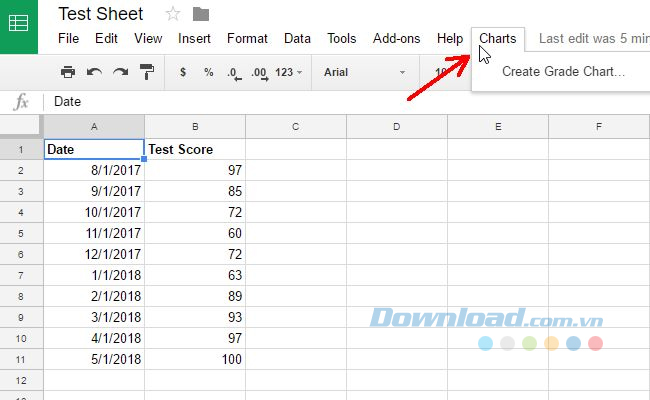Select column B header

pos(195,127)
